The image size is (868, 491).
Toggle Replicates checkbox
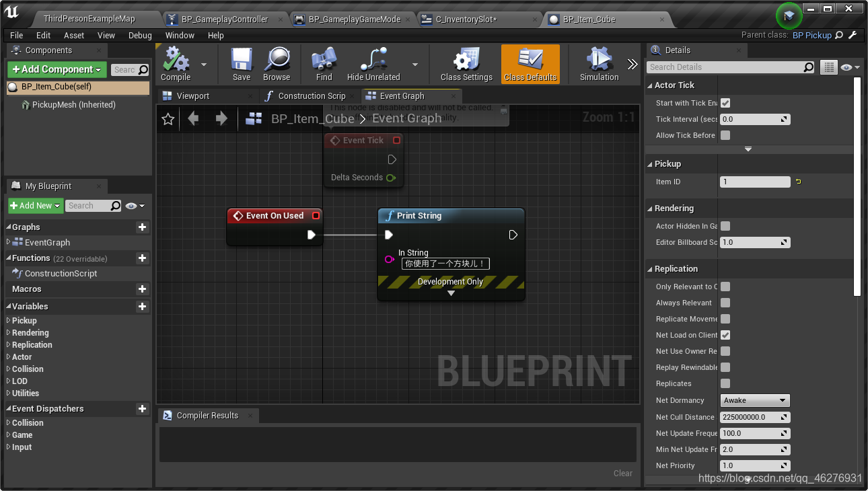coord(725,383)
